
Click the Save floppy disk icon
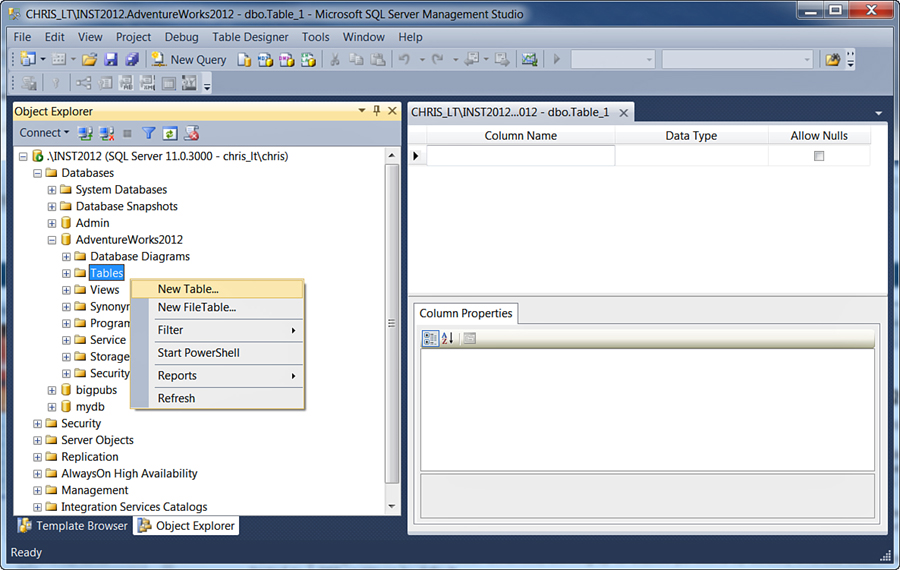pyautogui.click(x=110, y=60)
